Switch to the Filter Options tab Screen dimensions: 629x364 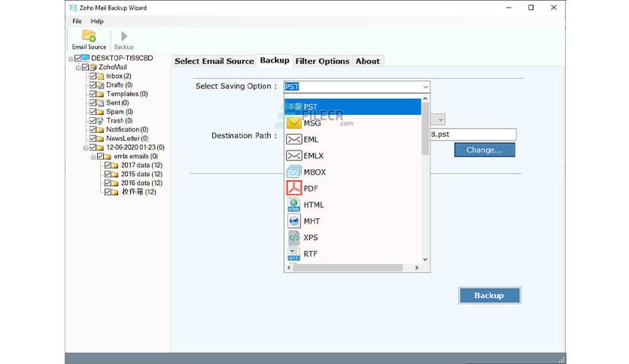[x=322, y=62]
